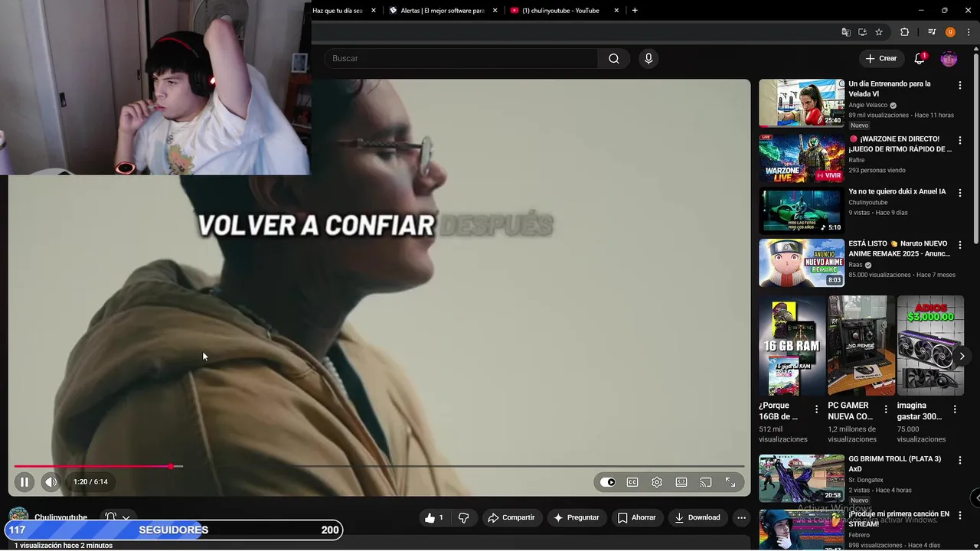The image size is (980, 551).
Task: Search by voice with microphone
Action: coord(648,58)
